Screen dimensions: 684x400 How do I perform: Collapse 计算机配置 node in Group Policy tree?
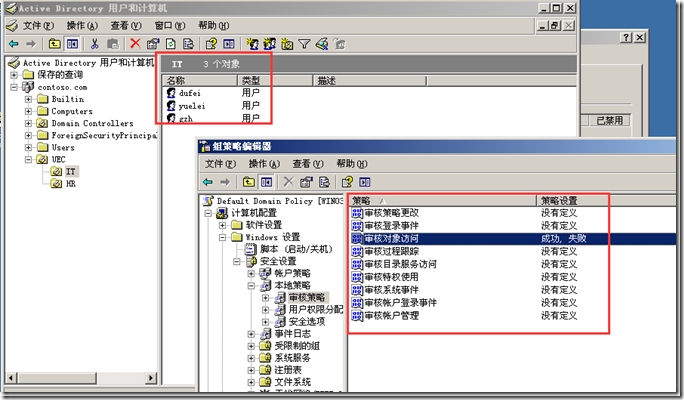tap(209, 213)
